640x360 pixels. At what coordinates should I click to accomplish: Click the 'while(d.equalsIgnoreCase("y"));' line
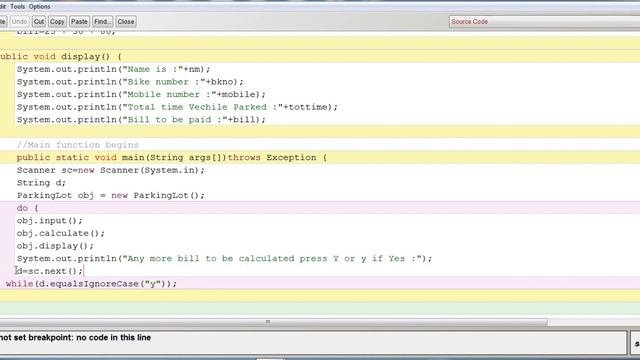(91, 284)
